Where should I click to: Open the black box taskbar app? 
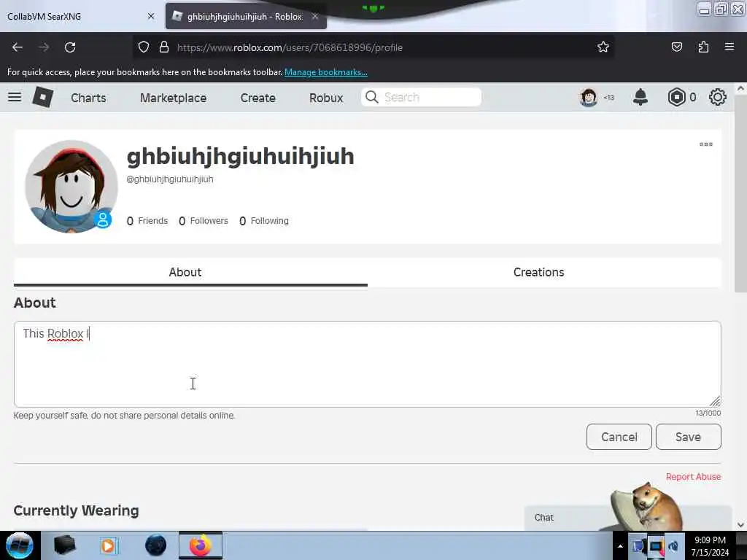(64, 545)
